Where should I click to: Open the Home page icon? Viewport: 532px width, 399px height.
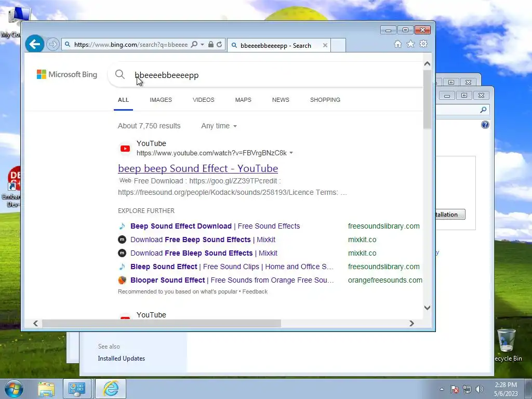[398, 44]
